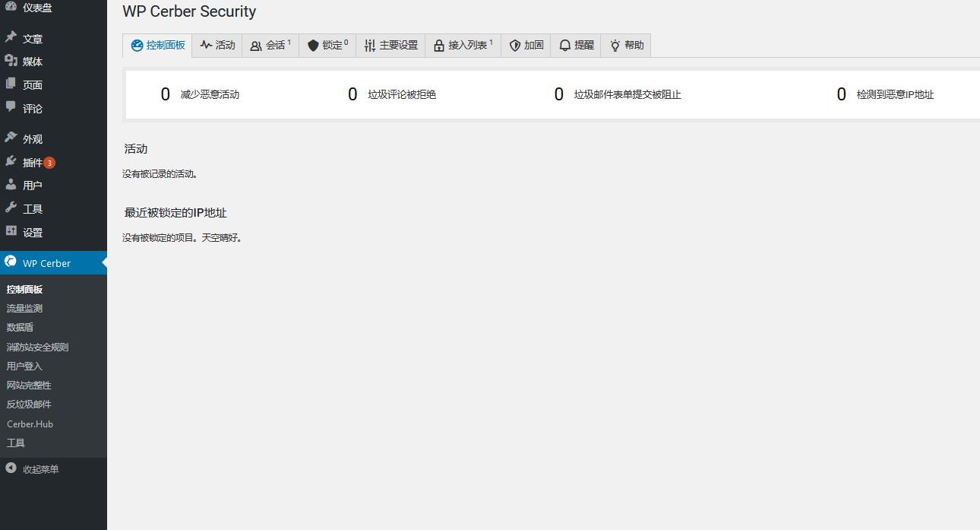Click the paintbrush icon beside 外观
The width and height of the screenshot is (980, 530).
point(11,138)
